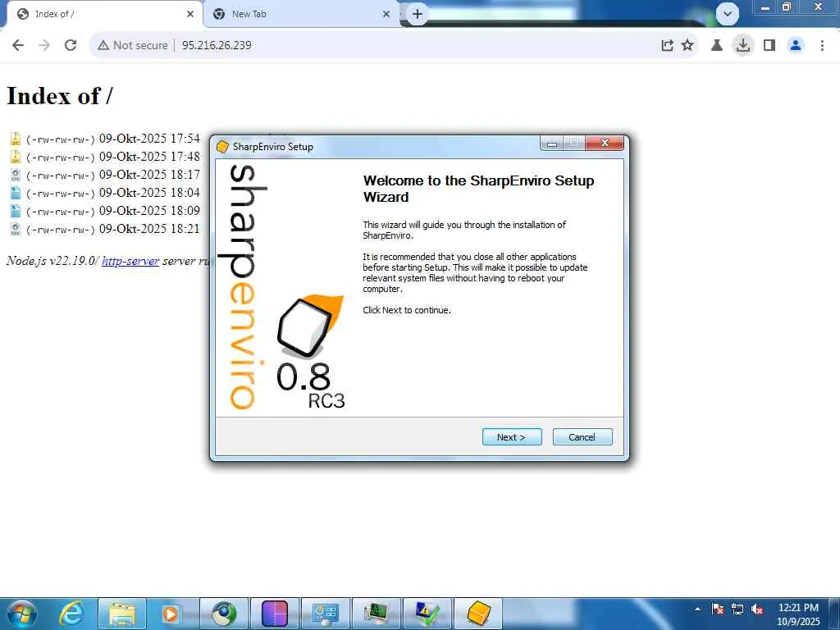Viewport: 840px width, 630px height.
Task: Open the clock showing 12:21 PM
Action: coord(798,614)
